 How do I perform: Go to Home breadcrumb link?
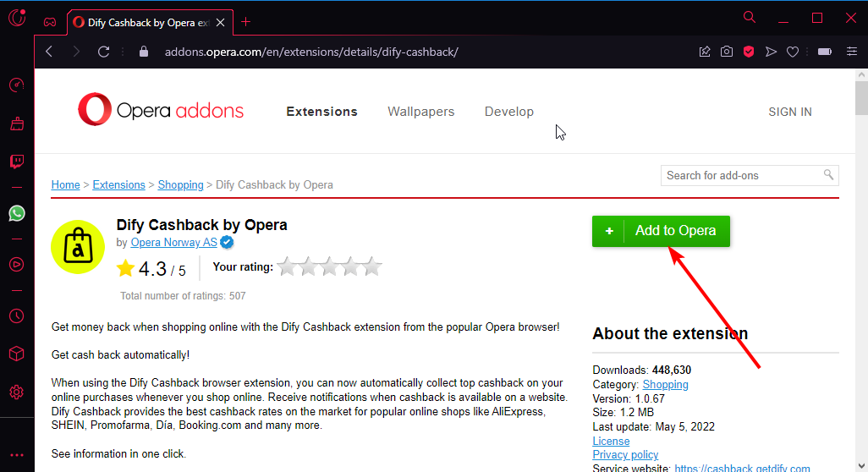(x=65, y=184)
